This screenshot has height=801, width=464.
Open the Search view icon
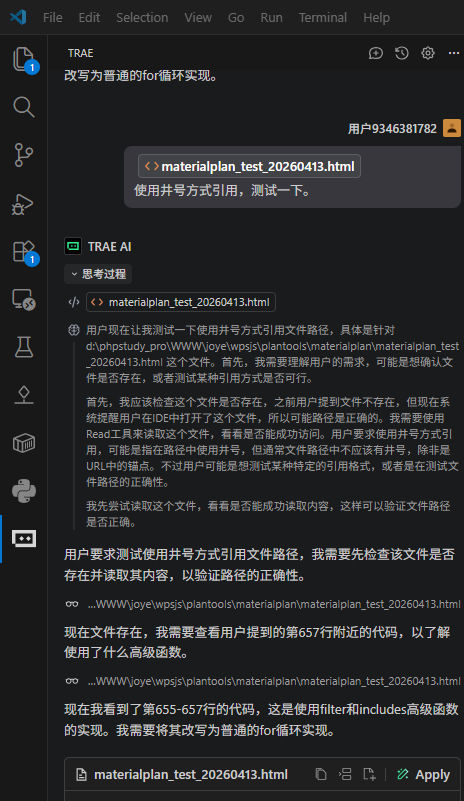[24, 107]
